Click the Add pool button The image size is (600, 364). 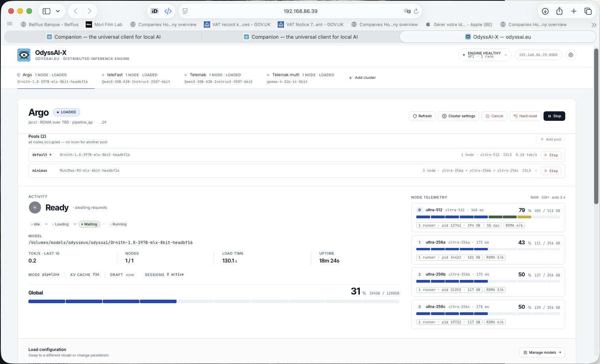tap(551, 139)
